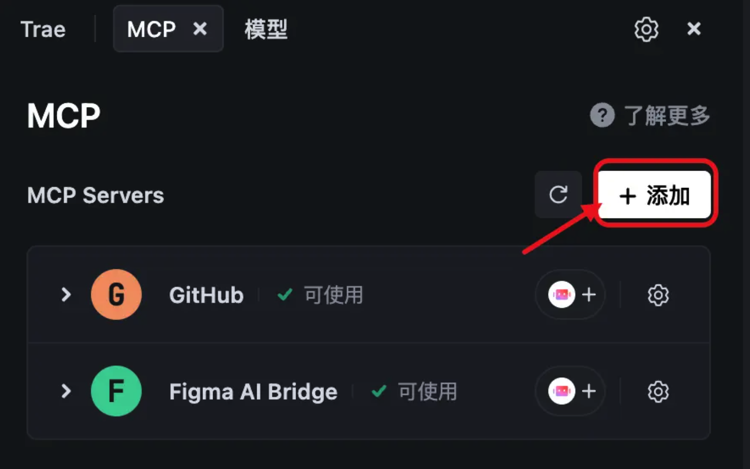
Task: Add GitHub server to an agent
Action: tap(571, 294)
